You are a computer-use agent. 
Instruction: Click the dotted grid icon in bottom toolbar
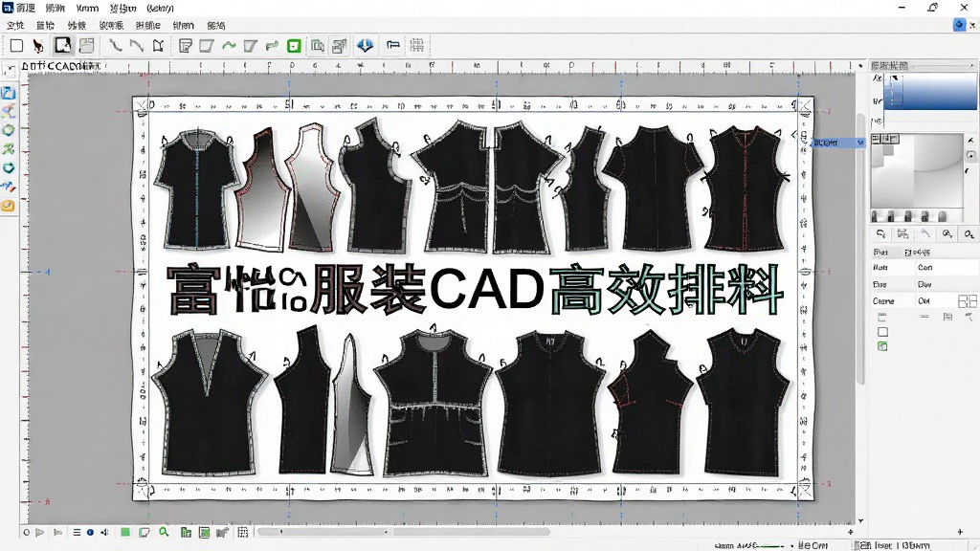coord(242,532)
